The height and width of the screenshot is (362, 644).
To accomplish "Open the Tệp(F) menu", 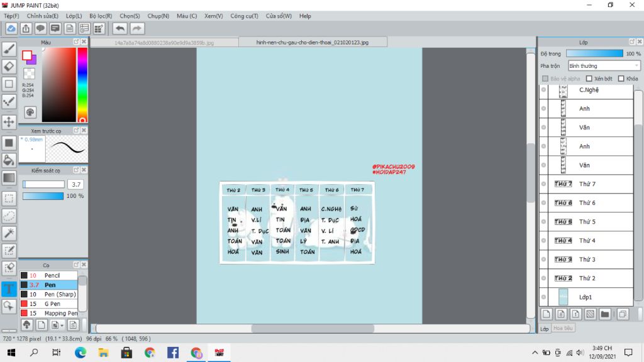I will click(x=11, y=16).
